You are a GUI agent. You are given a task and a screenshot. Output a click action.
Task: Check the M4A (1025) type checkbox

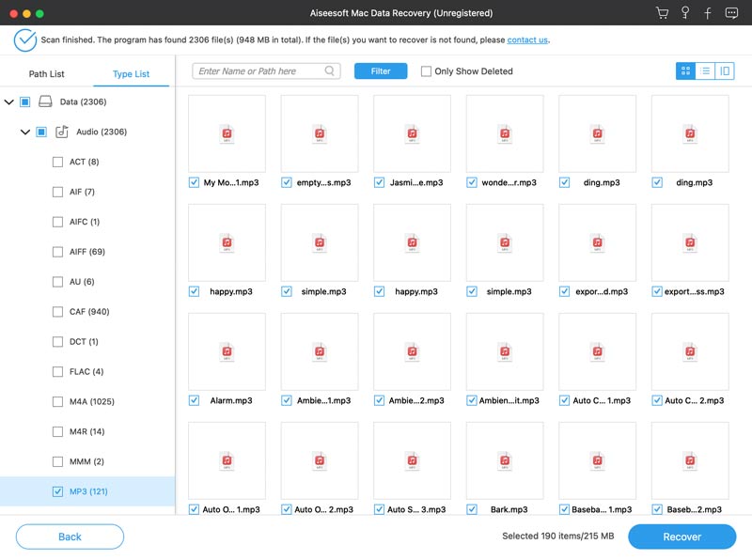58,402
